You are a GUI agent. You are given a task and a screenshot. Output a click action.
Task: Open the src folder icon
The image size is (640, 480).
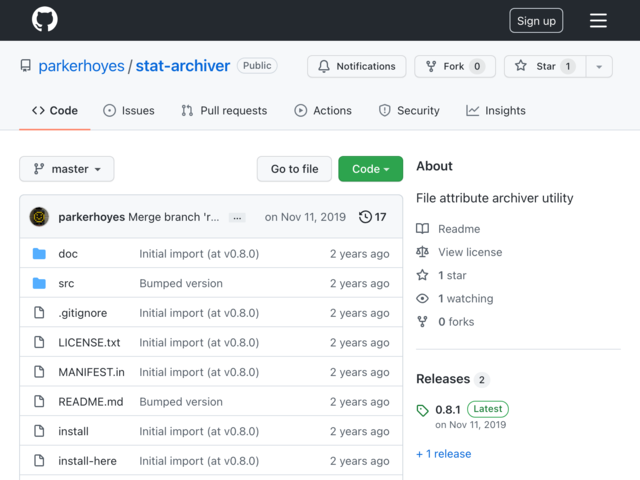[39, 283]
